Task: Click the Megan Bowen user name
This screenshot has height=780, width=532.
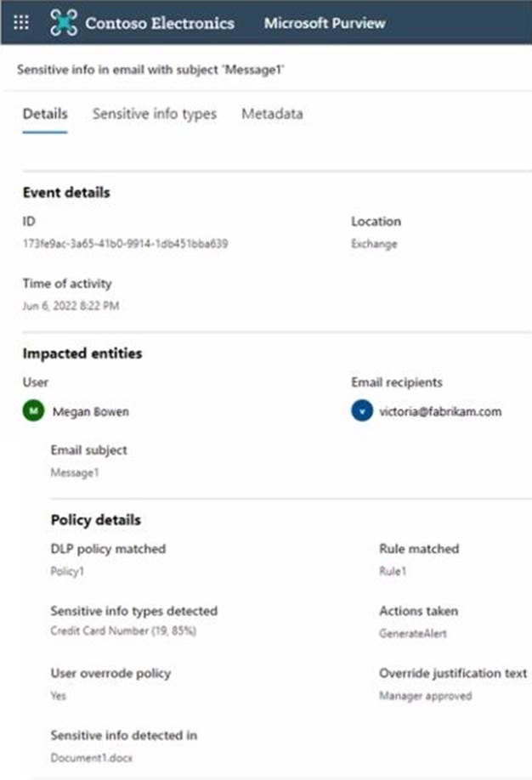Action: click(91, 412)
